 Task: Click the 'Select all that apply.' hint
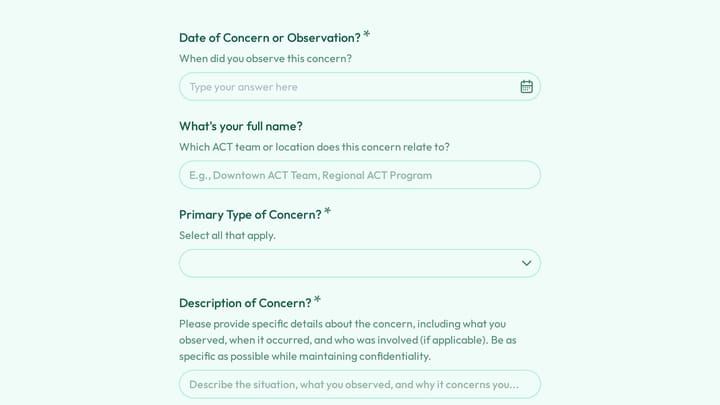coord(227,236)
